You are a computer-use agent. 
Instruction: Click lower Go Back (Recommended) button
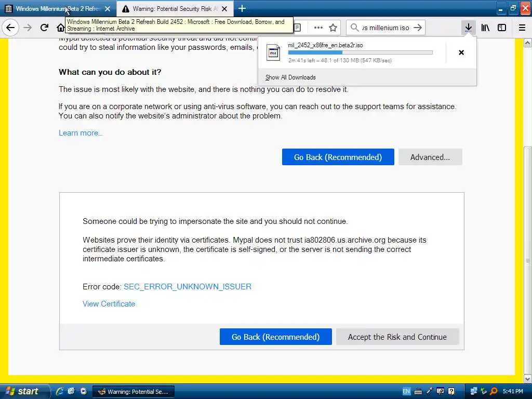pyautogui.click(x=275, y=337)
